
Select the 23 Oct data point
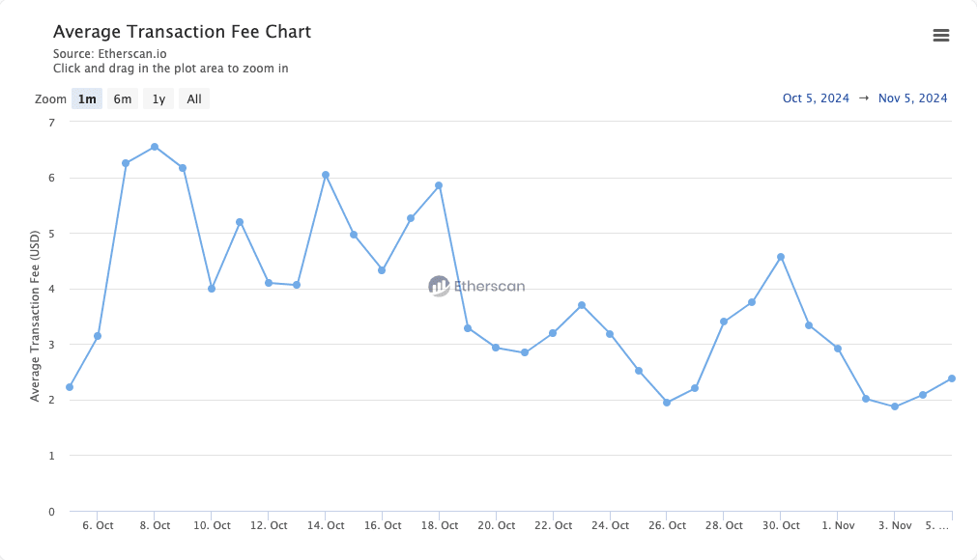pos(582,305)
